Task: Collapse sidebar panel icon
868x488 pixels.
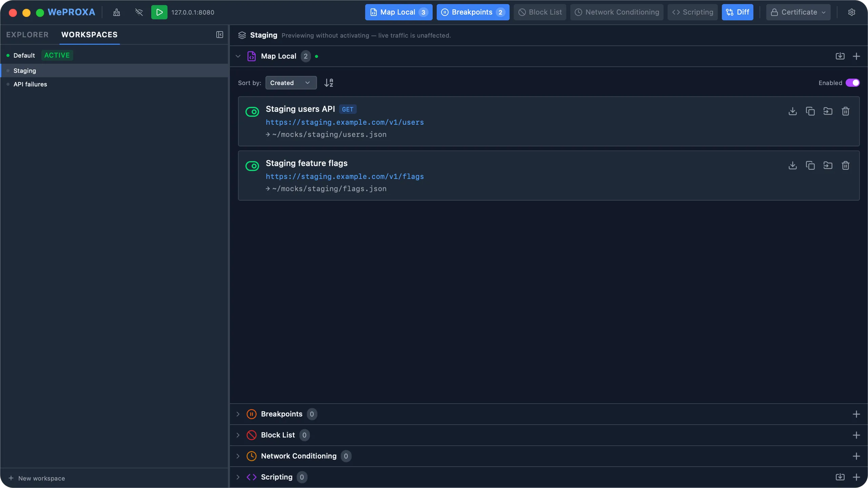Action: 220,35
